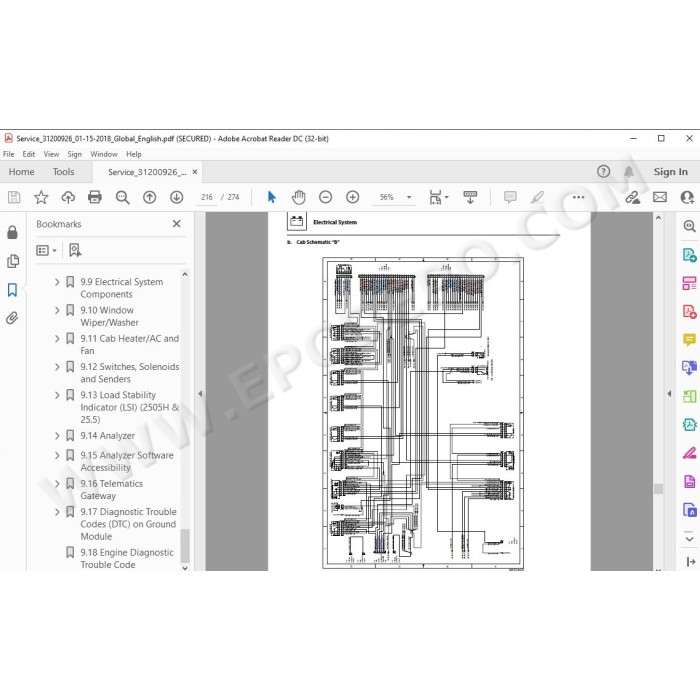Open 9.18 Engine Diagnostic Trouble Code bookmark
This screenshot has height=700, width=700.
(x=127, y=558)
